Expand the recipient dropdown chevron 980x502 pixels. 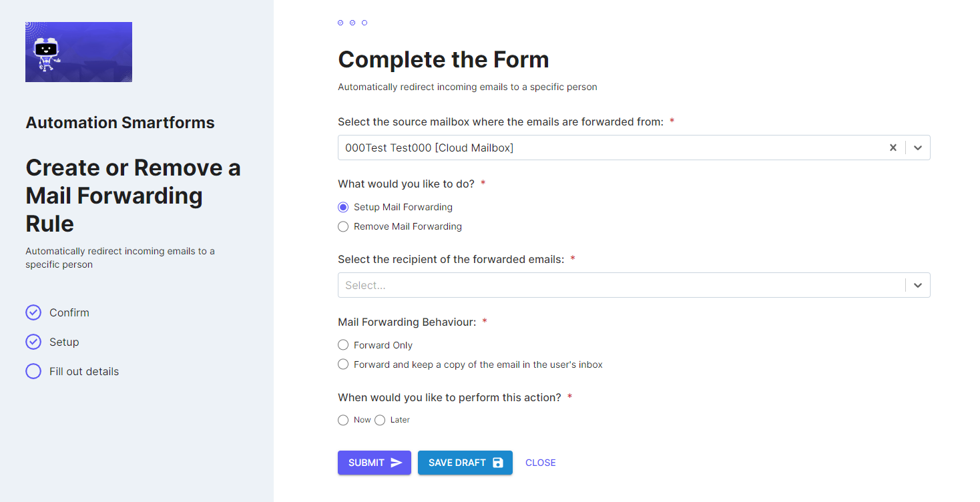point(918,285)
